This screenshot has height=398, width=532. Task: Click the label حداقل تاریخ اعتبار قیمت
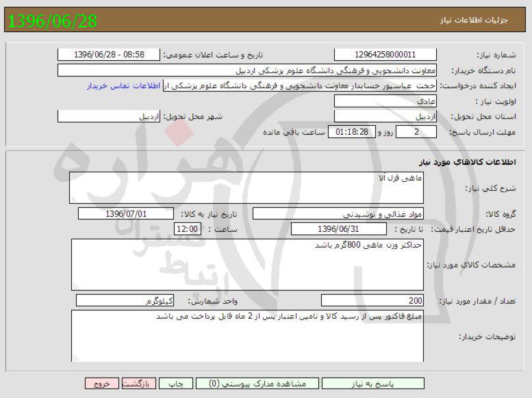[473, 230]
